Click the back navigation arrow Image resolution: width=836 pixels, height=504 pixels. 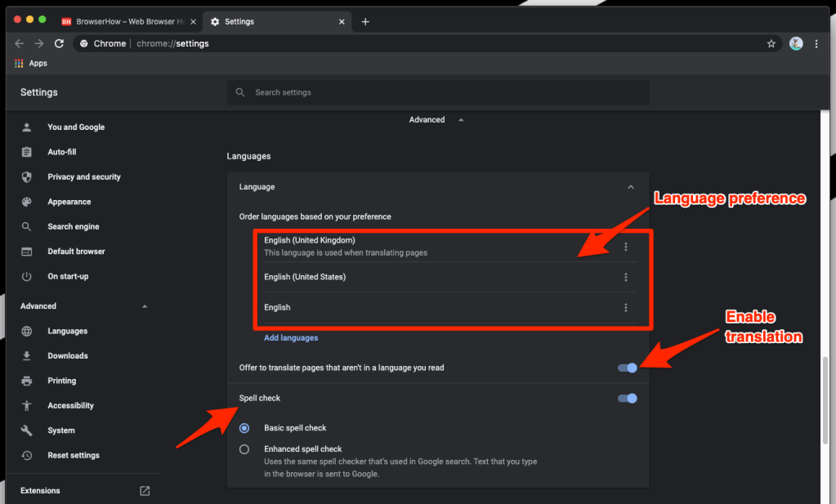20,43
